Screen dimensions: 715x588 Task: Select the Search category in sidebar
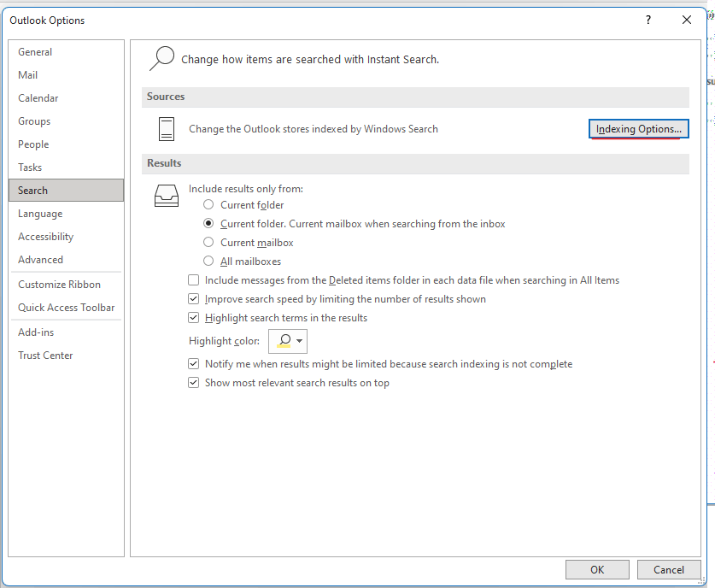point(66,191)
